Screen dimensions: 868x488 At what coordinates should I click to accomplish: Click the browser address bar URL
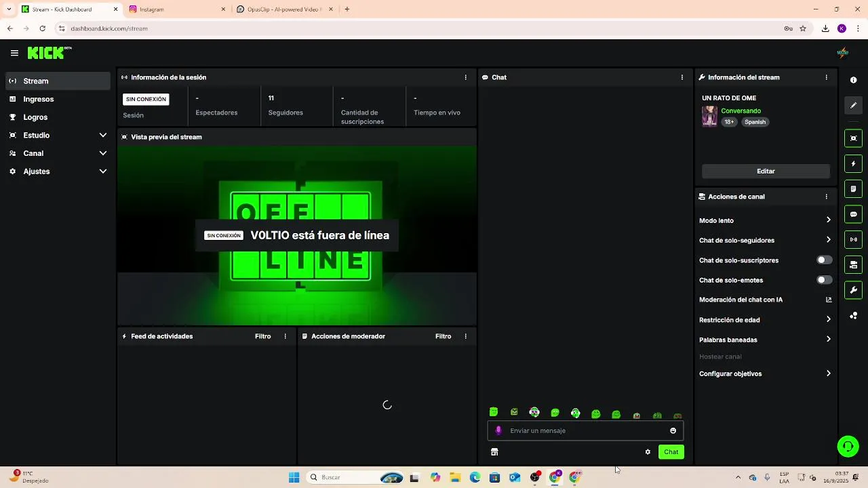coord(109,28)
